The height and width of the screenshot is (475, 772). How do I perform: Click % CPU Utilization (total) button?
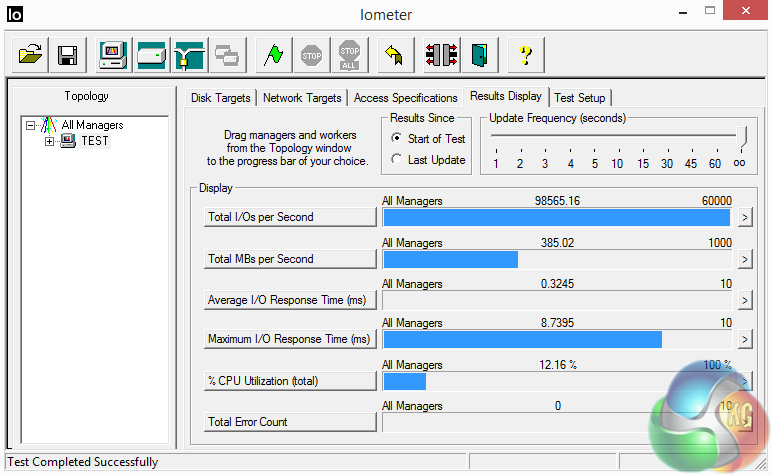pos(290,381)
